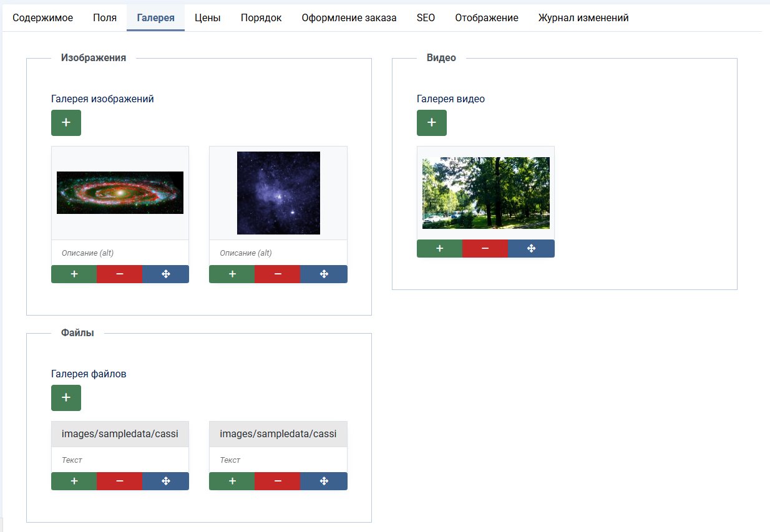Screen dimensions: 770x532
Task: Click move handle under forest video
Action: click(531, 248)
